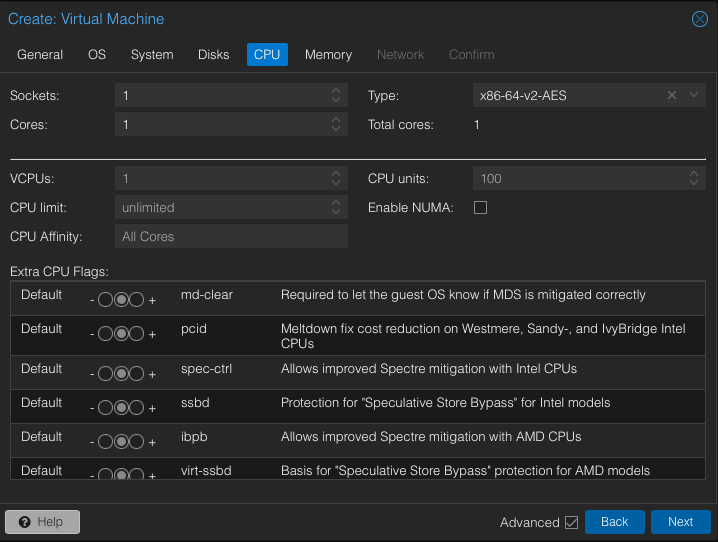This screenshot has height=542, width=718.
Task: Switch to the Memory tab
Action: click(x=328, y=54)
